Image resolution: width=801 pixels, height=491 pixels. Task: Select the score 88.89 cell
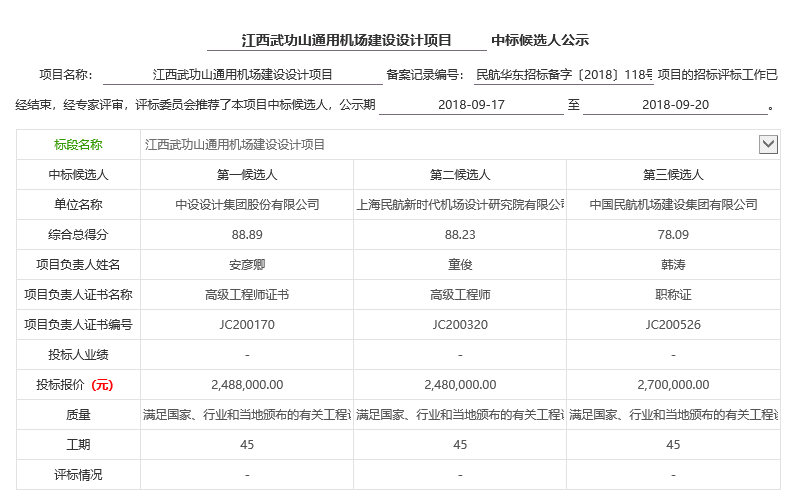pos(247,235)
